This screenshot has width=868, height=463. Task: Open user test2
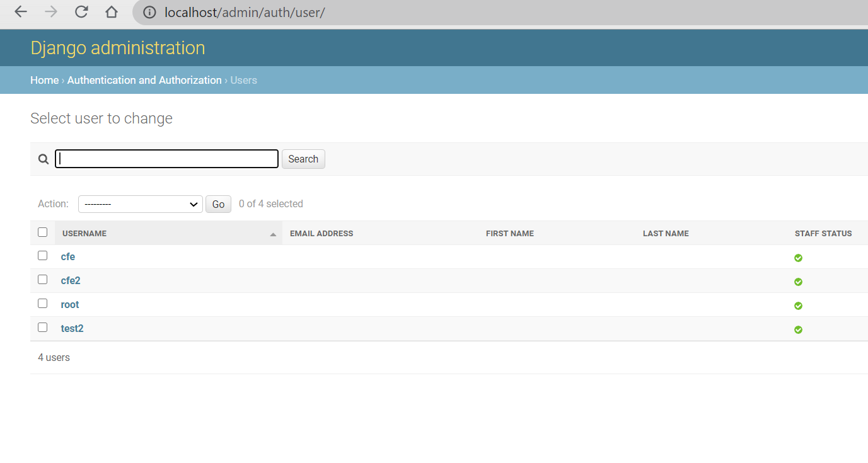72,329
